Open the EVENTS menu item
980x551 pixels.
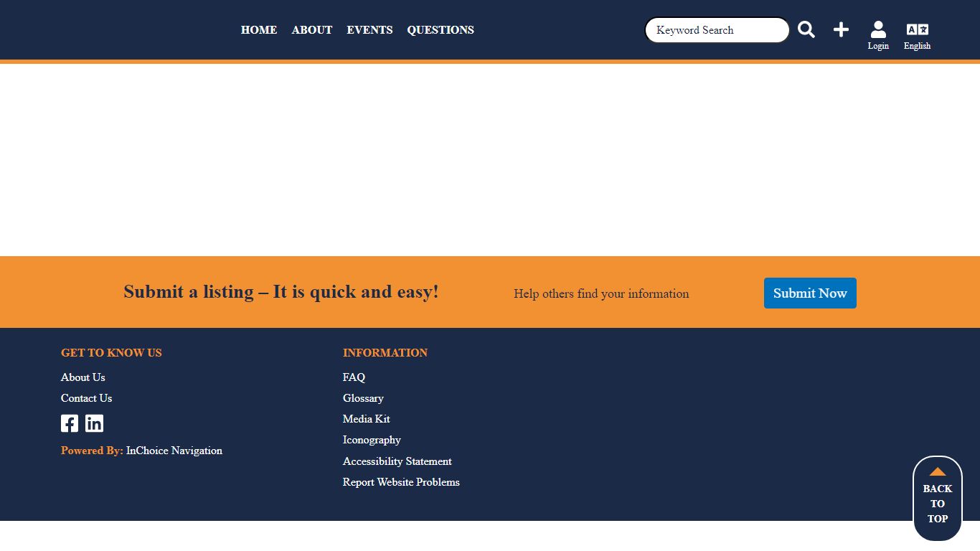369,30
